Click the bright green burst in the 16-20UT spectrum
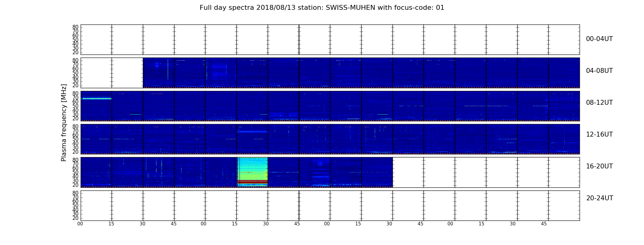The height and width of the screenshot is (245, 644). (x=253, y=169)
